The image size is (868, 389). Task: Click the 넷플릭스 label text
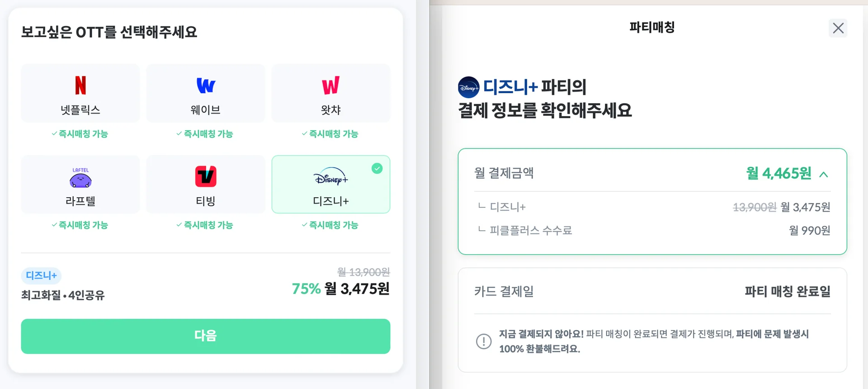click(x=80, y=110)
